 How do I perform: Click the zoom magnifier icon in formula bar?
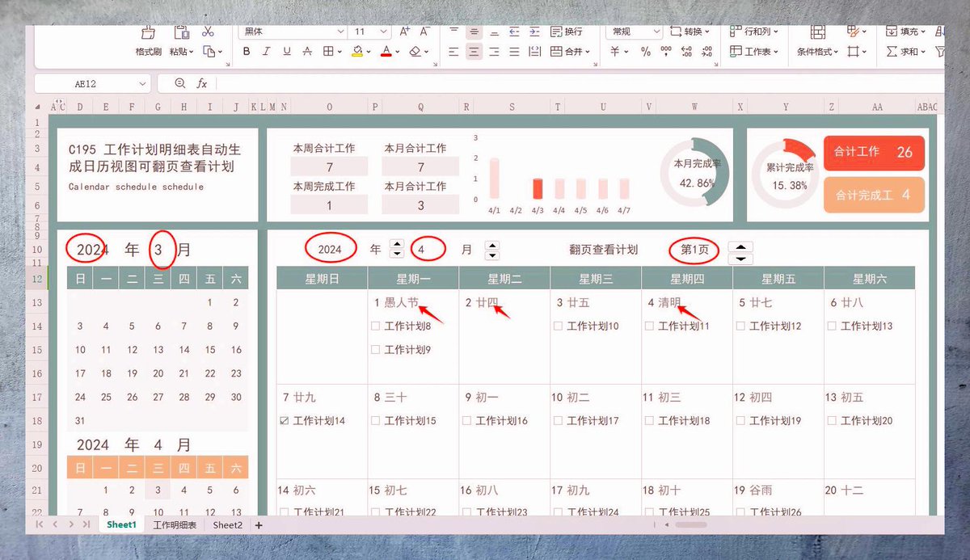coord(179,83)
